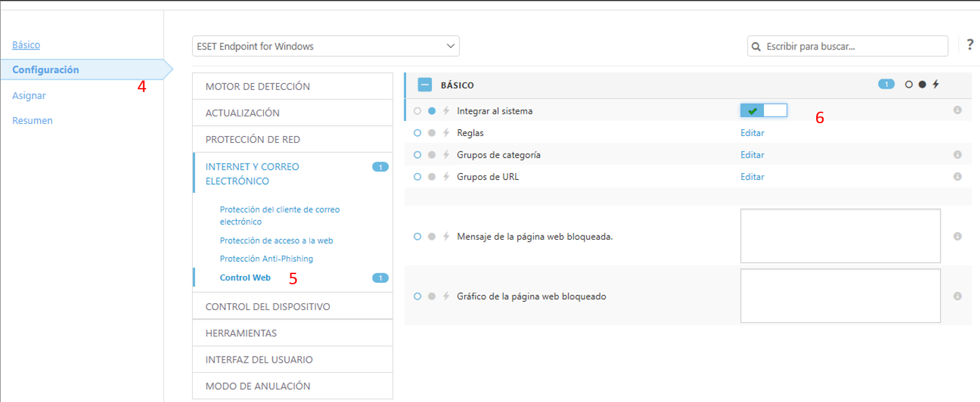
Task: Switch to the Resumen tab
Action: pos(32,120)
